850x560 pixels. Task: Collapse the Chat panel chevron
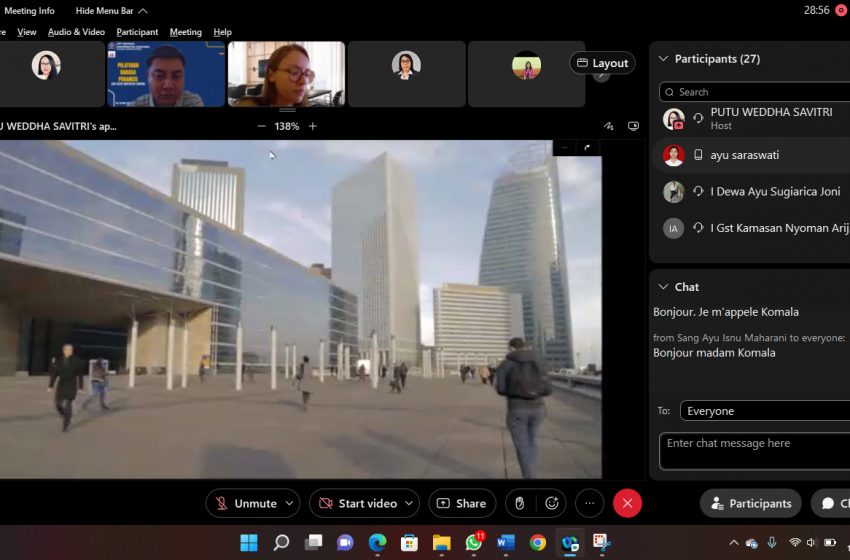(x=663, y=287)
